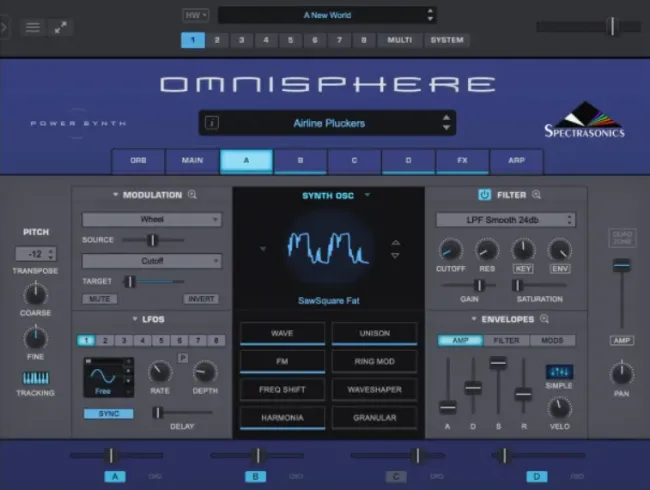Image resolution: width=650 pixels, height=490 pixels.
Task: Click the LFO Rate knob
Action: (160, 372)
